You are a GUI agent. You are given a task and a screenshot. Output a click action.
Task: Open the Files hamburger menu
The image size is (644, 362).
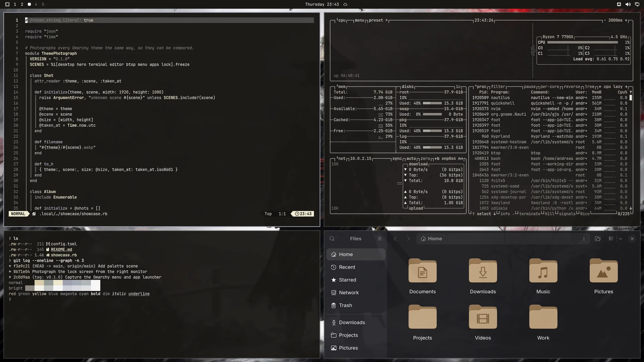[380, 239]
